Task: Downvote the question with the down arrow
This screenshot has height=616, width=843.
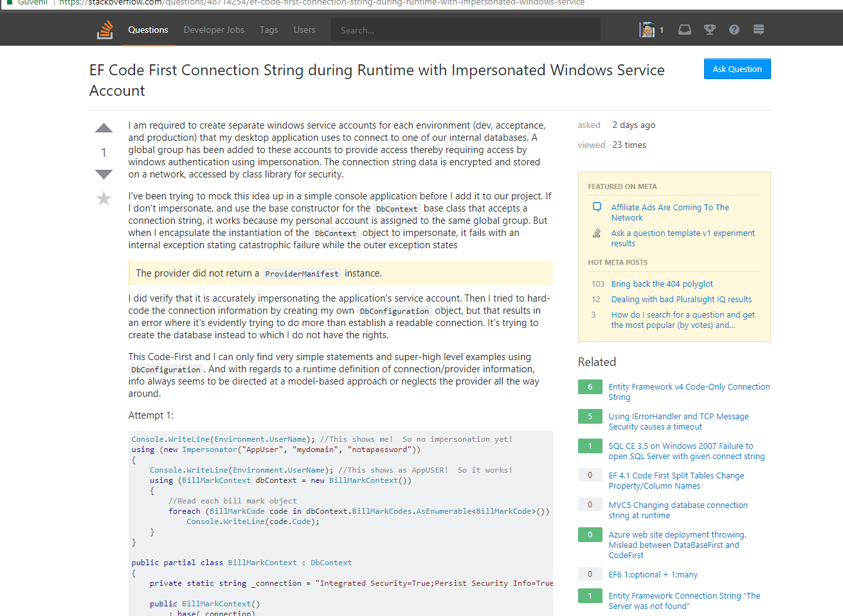Action: tap(104, 174)
